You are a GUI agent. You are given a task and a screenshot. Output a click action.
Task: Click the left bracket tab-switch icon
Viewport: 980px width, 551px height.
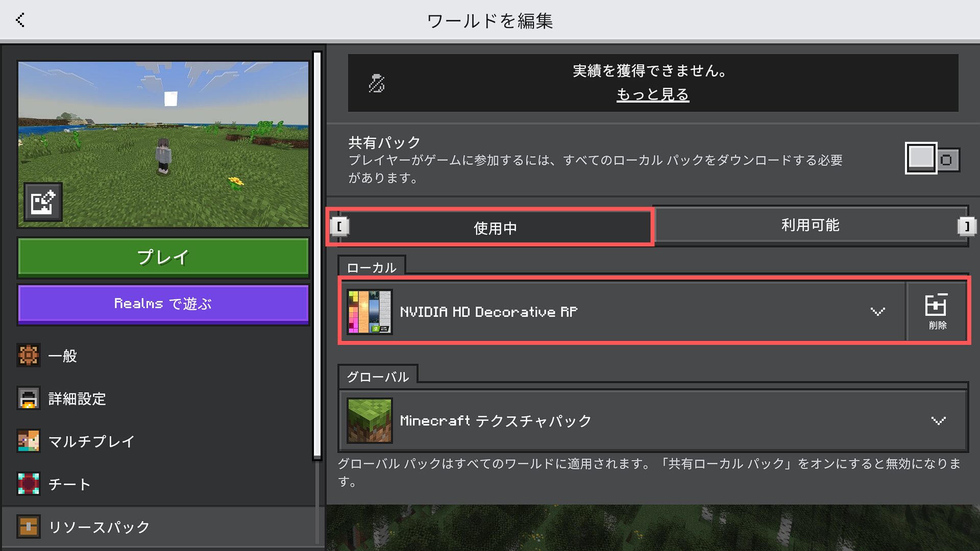pos(340,226)
